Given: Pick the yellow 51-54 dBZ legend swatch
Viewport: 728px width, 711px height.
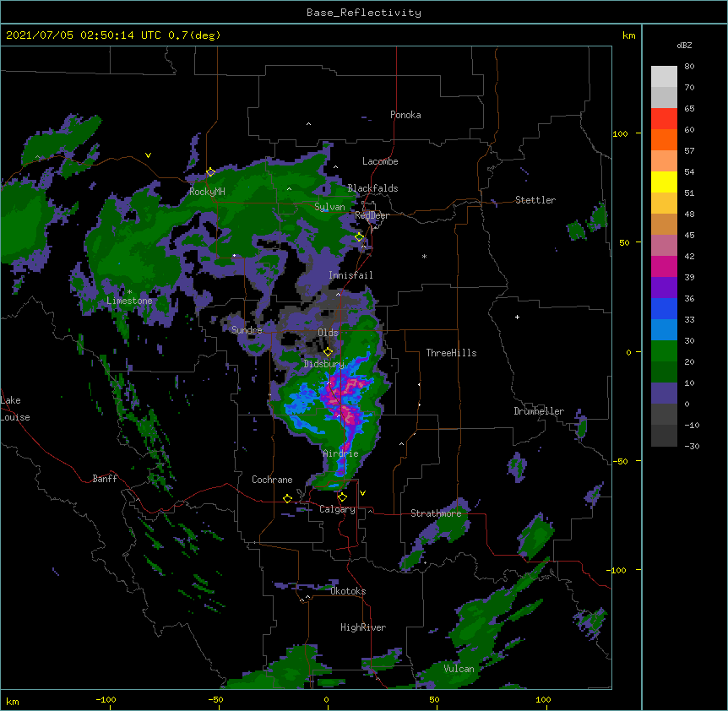Looking at the screenshot, I should tap(664, 182).
